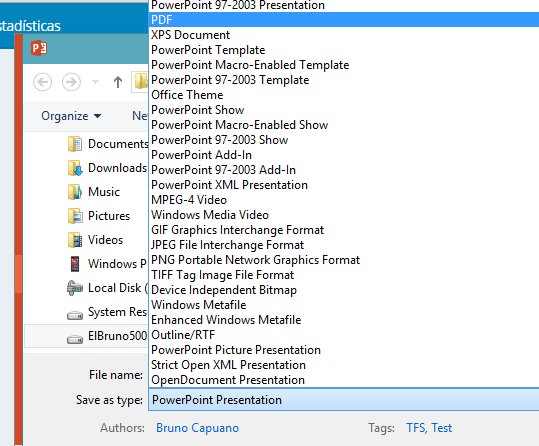Open recent locations dropdown arrow
The width and height of the screenshot is (539, 446).
tap(95, 82)
